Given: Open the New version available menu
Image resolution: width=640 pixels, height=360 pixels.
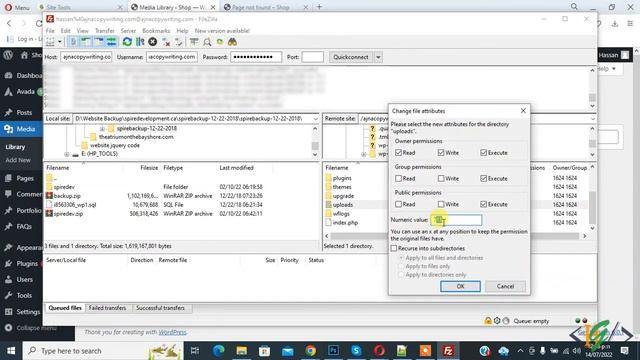Looking at the screenshot, I should coord(222,31).
